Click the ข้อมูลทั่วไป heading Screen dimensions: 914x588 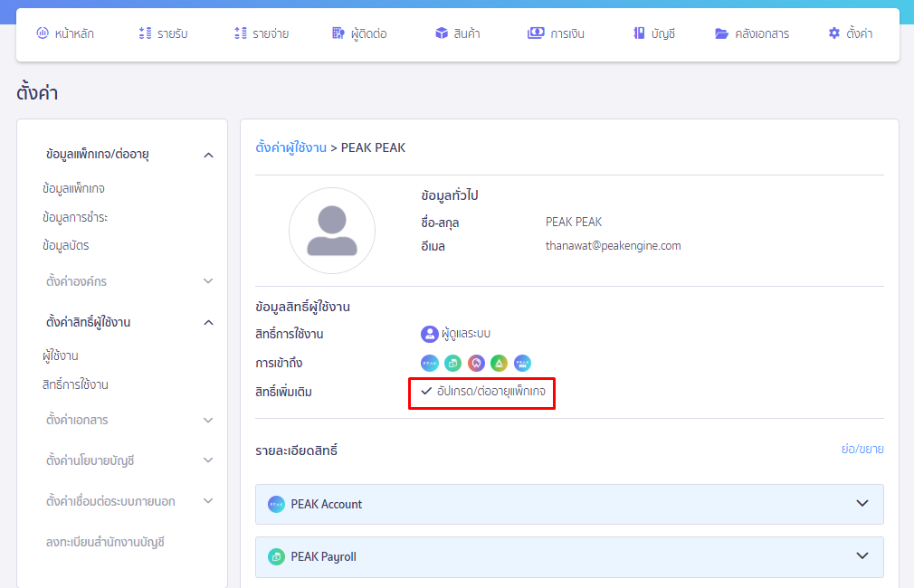pyautogui.click(x=450, y=195)
